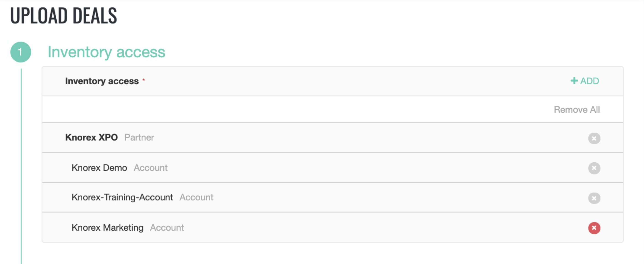
Task: Click the green plus icon beside ADD
Action: click(x=574, y=81)
